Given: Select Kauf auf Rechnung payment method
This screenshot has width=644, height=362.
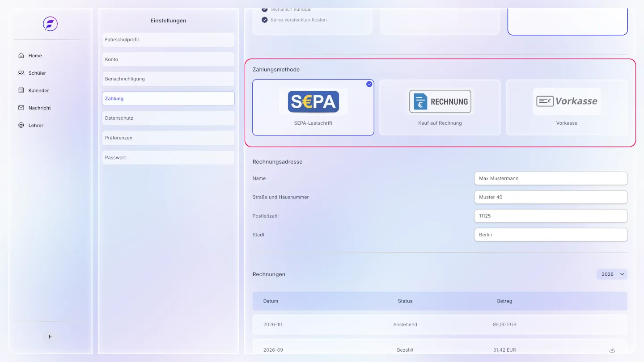Looking at the screenshot, I should coord(440,107).
